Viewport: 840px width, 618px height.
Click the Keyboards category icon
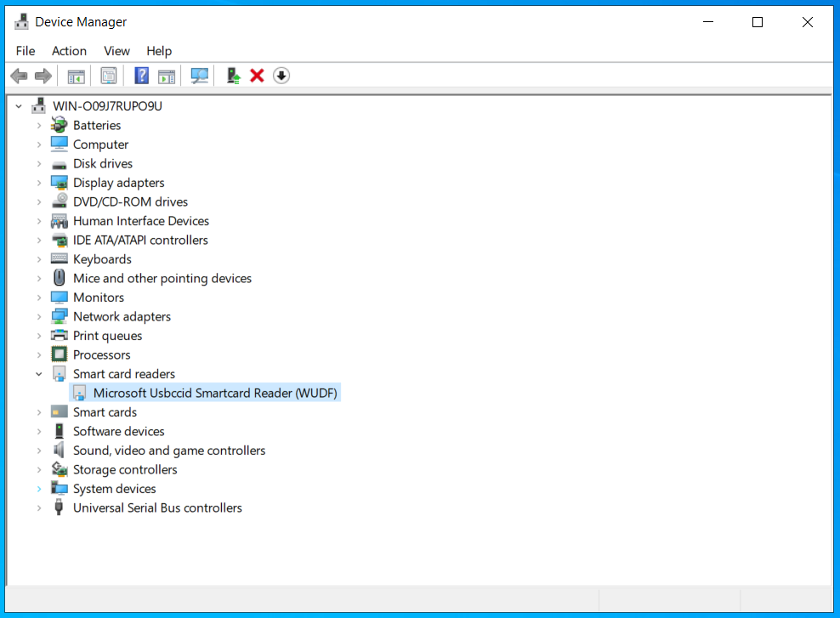59,258
